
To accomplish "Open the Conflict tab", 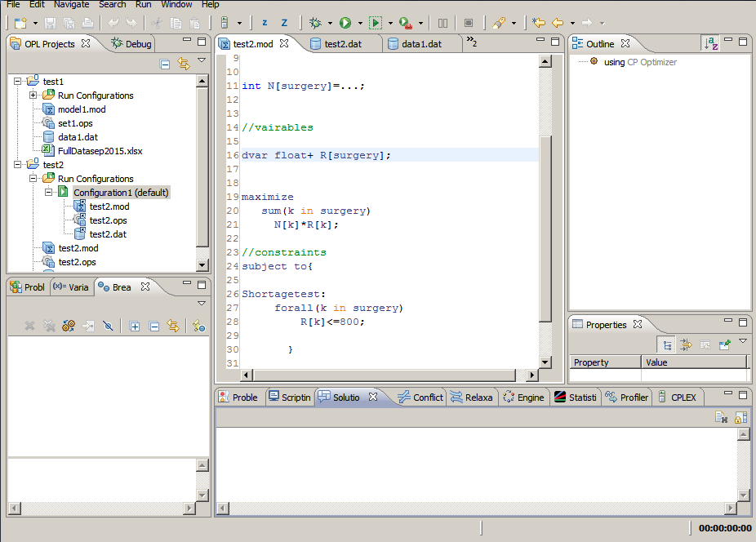I will (420, 398).
